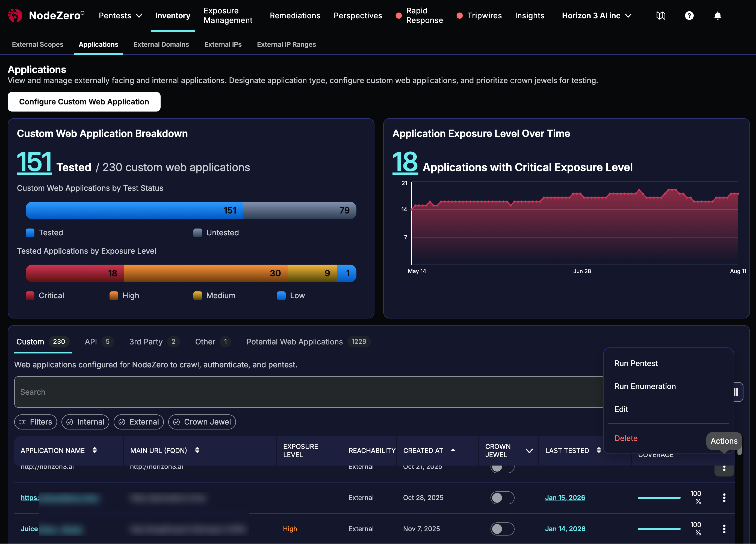Select the Custom applications tab
The width and height of the screenshot is (756, 544).
43,341
